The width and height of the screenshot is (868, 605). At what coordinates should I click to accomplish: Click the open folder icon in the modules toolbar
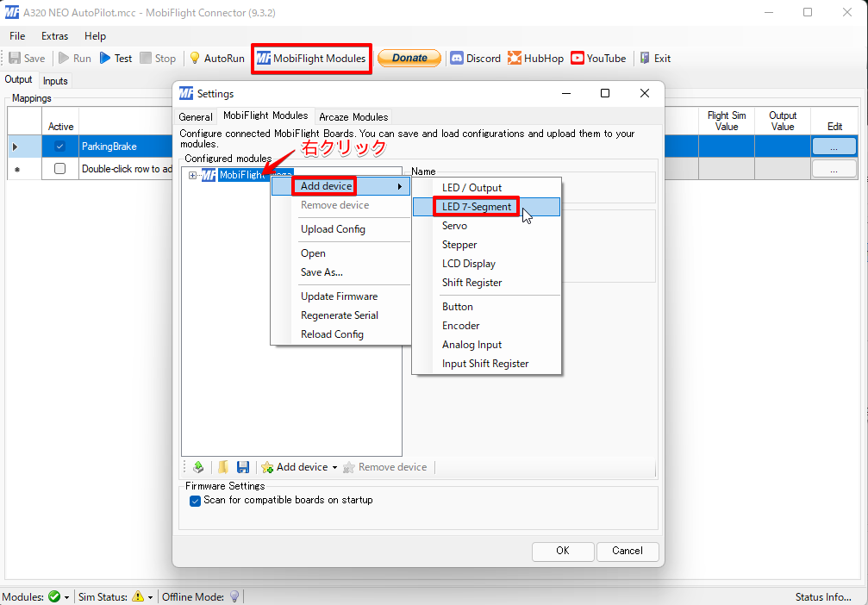click(223, 467)
